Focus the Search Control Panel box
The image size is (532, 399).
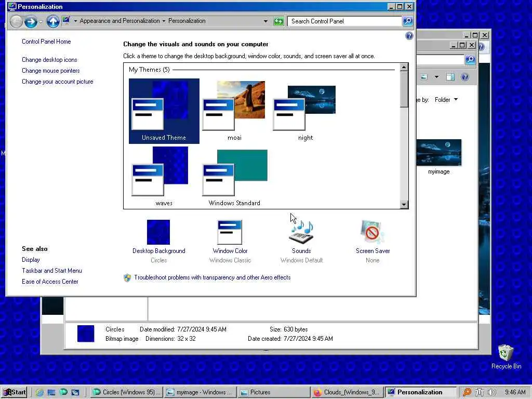click(345, 21)
